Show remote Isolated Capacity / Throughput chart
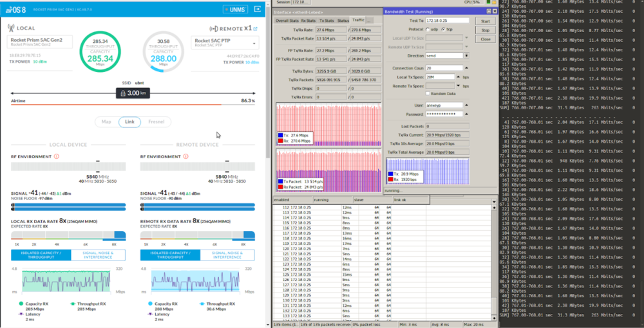Viewport: 644px width, 328px height. point(170,255)
